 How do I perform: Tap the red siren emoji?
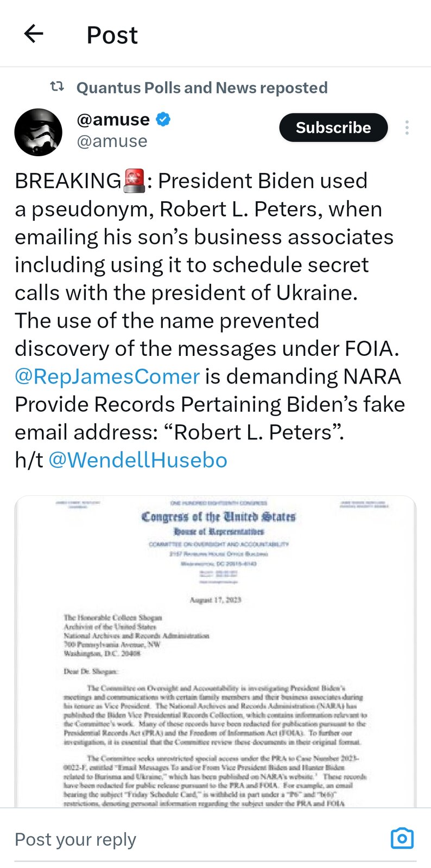(134, 181)
